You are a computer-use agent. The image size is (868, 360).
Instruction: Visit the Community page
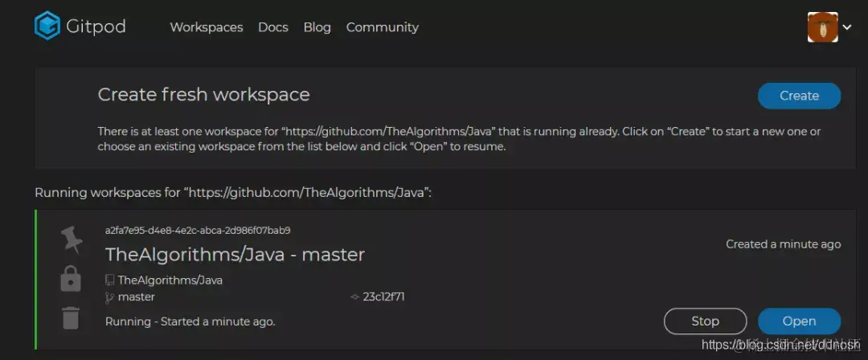click(383, 27)
